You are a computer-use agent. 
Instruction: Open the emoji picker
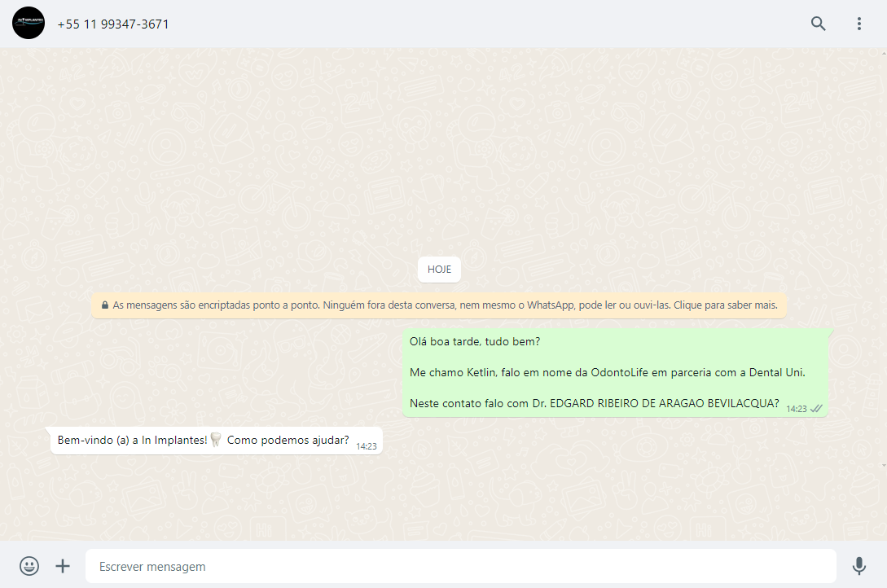[29, 566]
